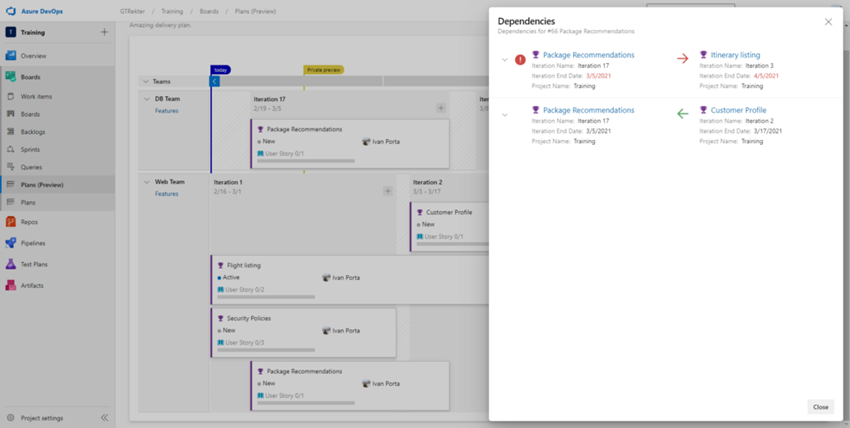Open Project settings gear icon
Viewport: 850px width, 428px height.
pos(10,418)
